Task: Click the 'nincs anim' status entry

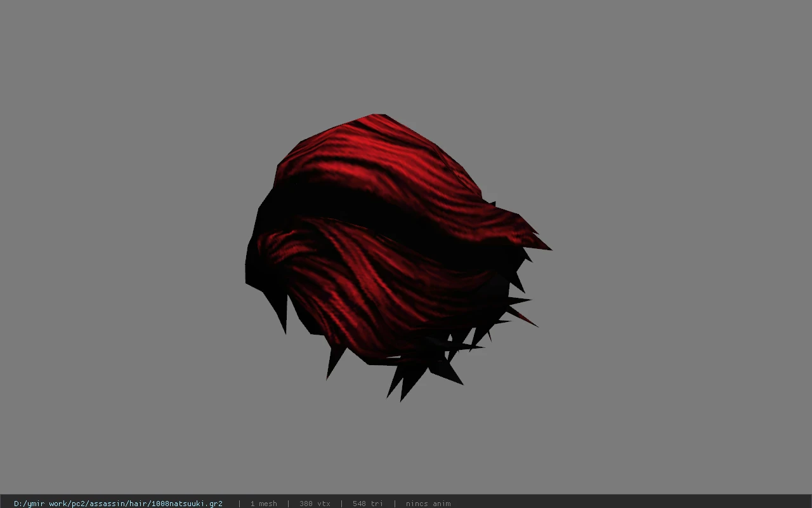Action: coord(428,504)
